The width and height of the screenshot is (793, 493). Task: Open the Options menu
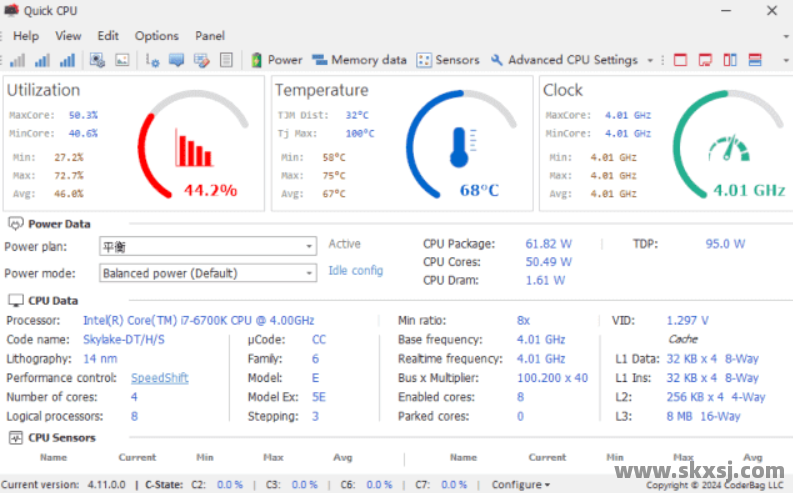[x=156, y=36]
